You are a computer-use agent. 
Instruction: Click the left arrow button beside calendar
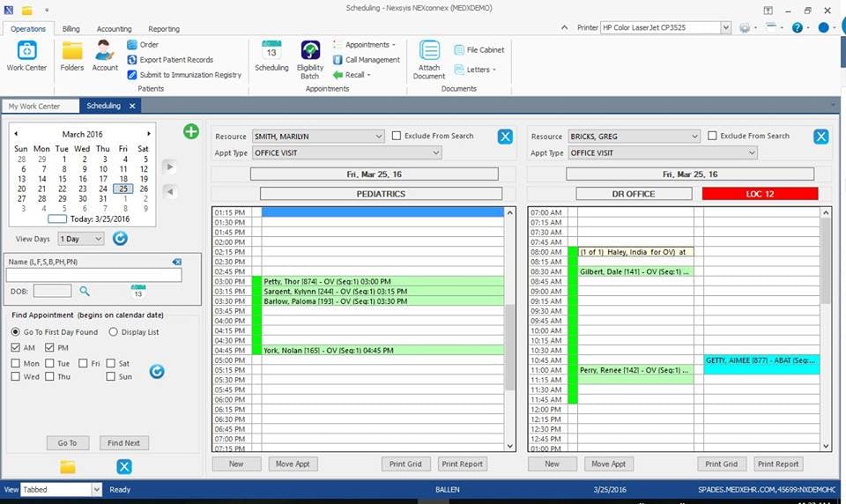tap(170, 191)
